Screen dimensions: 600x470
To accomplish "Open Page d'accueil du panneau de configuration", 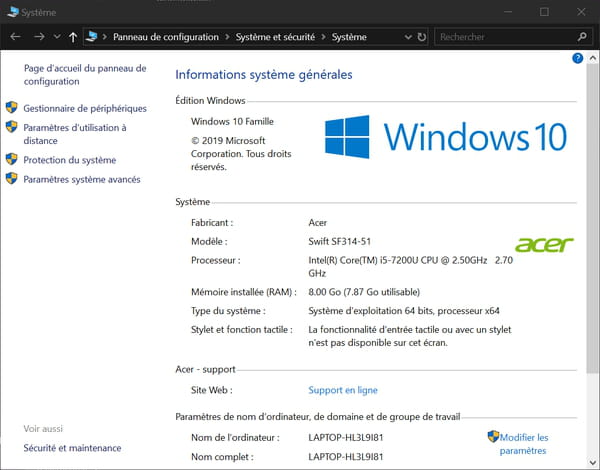I will [x=85, y=75].
